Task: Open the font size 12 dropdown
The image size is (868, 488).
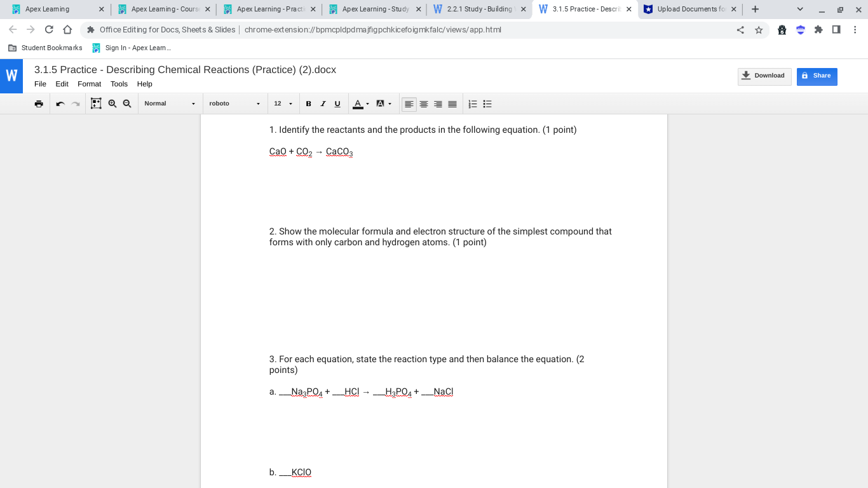Action: click(x=283, y=104)
